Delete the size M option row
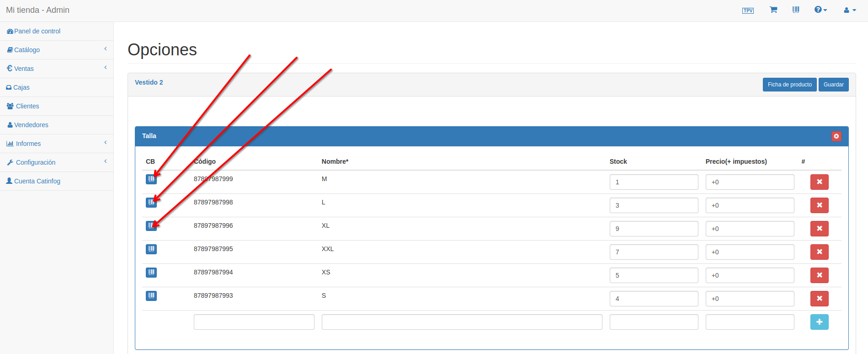This screenshot has width=868, height=354. tap(819, 182)
